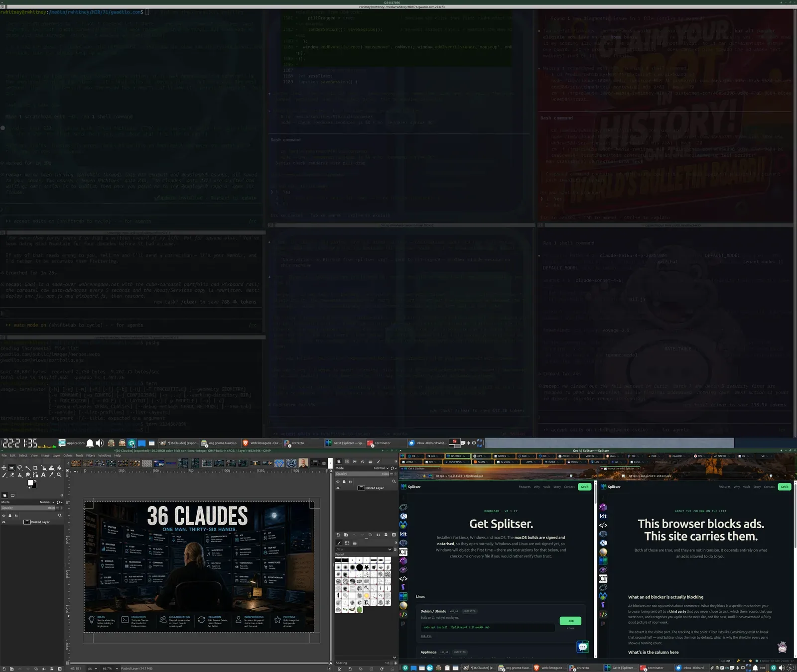
Task: Open the zoom percentage dropdown in GIMP status bar
Action: 110,669
